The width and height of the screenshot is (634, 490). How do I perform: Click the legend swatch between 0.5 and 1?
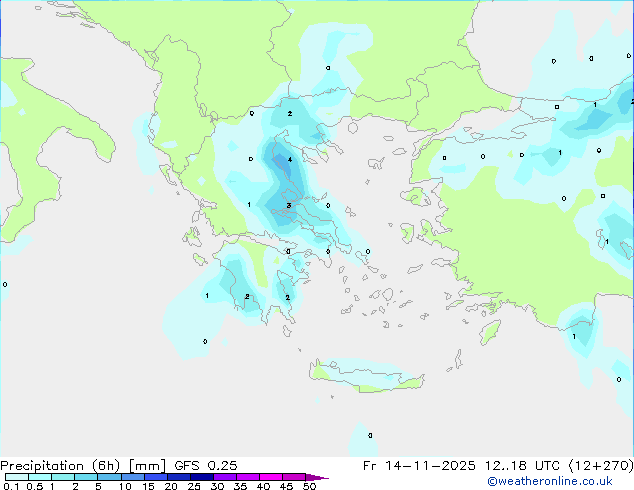[40, 477]
